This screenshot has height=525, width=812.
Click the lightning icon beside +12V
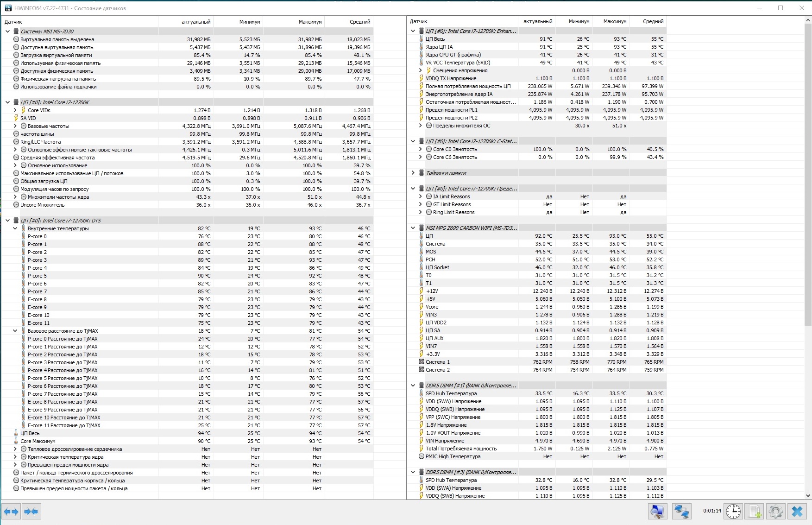click(x=421, y=291)
